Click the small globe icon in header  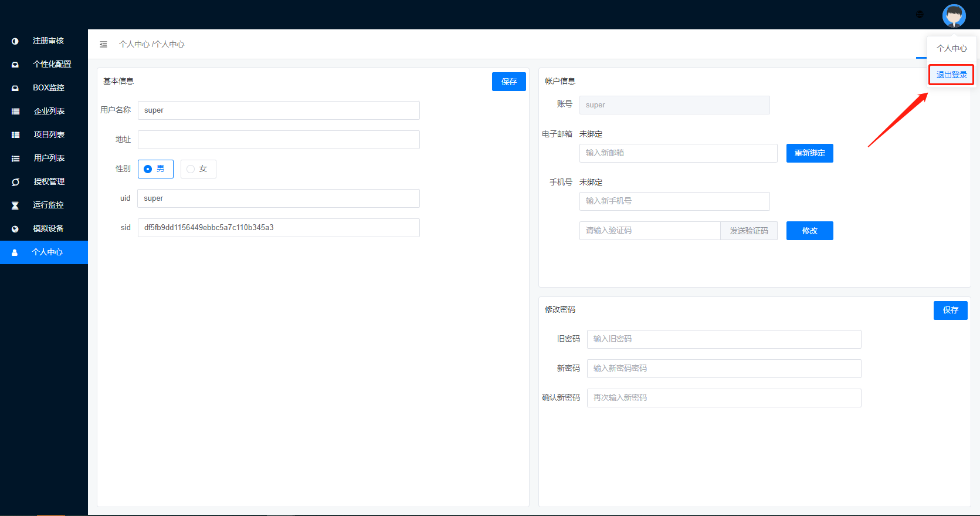coord(920,14)
